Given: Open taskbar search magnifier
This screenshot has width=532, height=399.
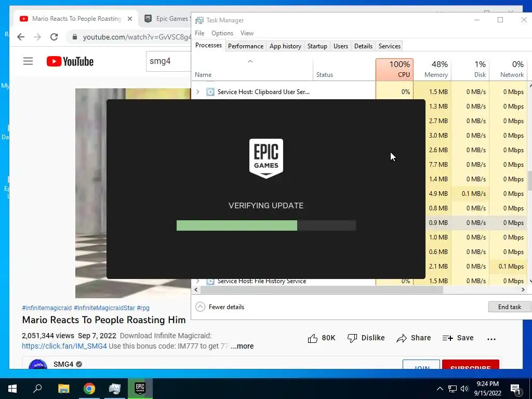Looking at the screenshot, I should 37,389.
